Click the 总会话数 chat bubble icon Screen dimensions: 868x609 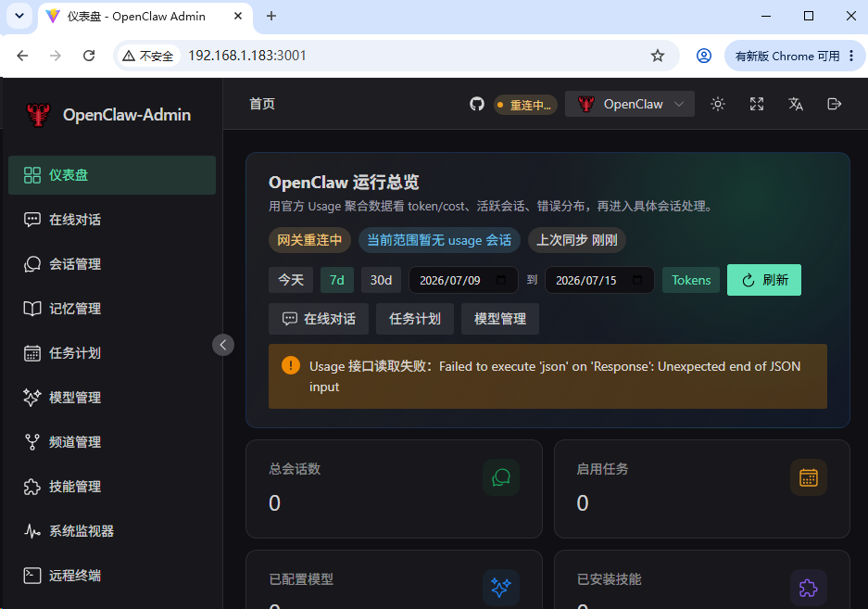pyautogui.click(x=501, y=477)
